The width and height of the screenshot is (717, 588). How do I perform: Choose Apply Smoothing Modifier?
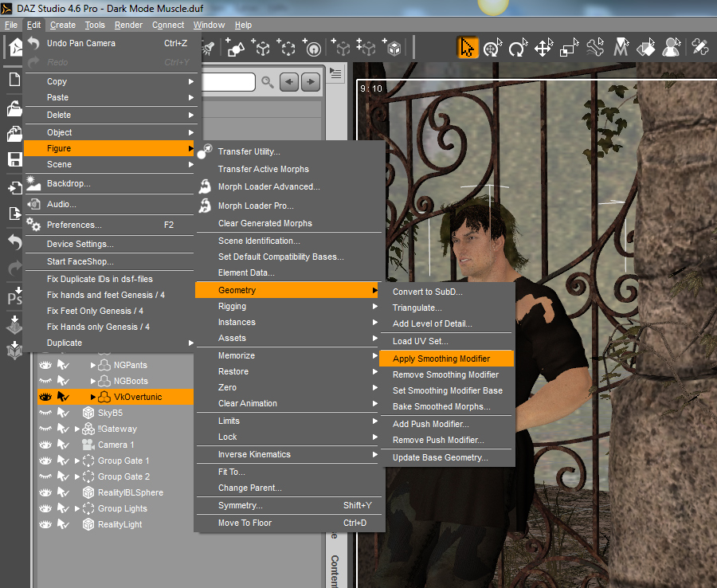[x=446, y=359]
